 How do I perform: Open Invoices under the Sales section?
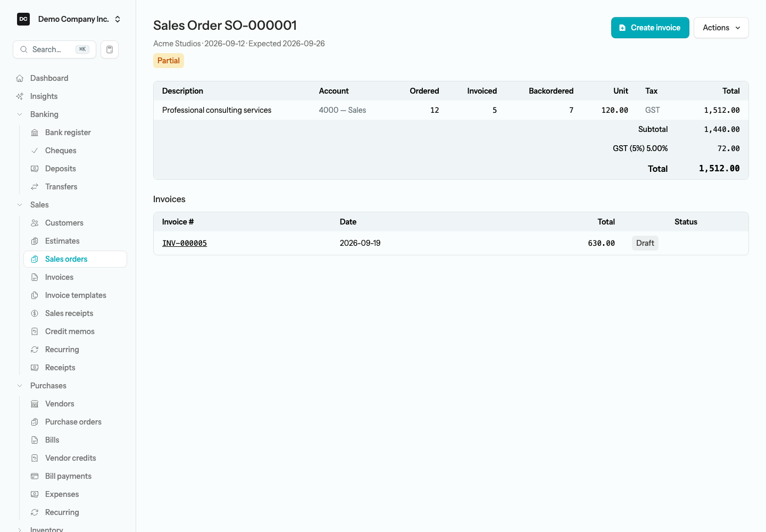pos(76,277)
